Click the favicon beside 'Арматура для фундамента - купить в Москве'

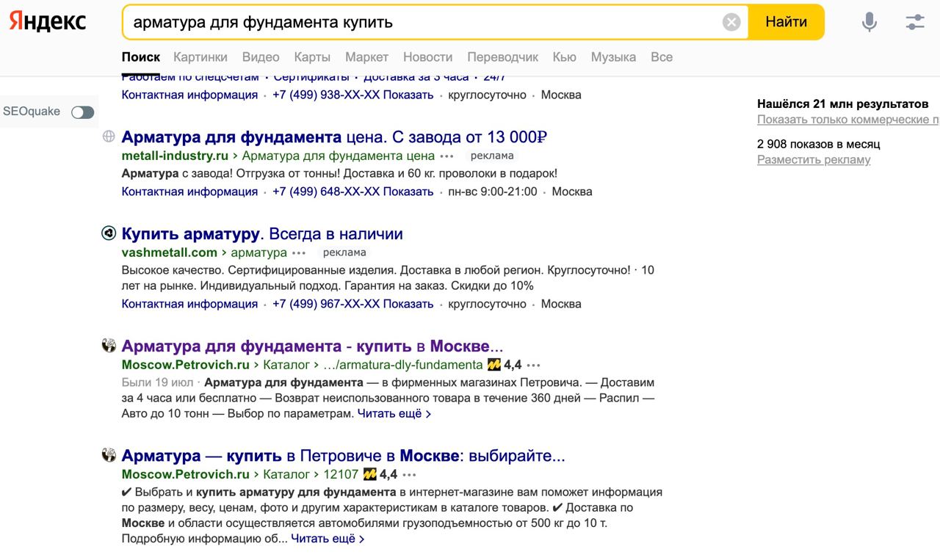click(x=109, y=346)
